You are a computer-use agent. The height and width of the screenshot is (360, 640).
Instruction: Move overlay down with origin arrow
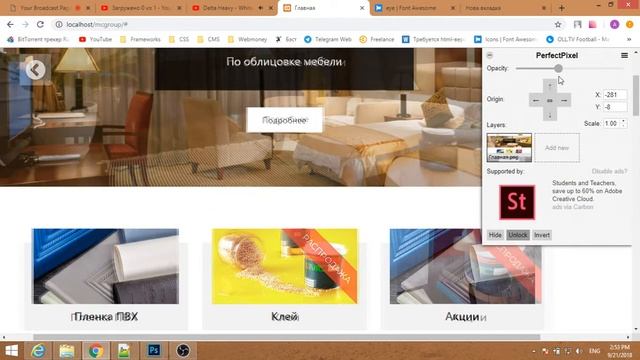[x=550, y=115]
